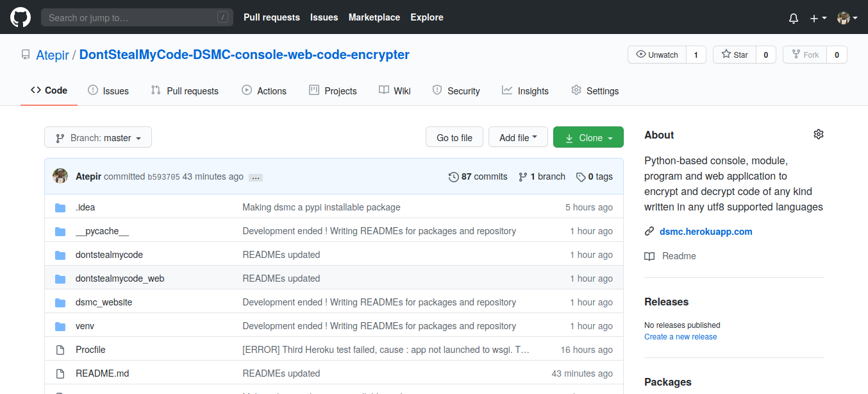868x394 pixels.
Task: Open the Insights tab
Action: pos(525,90)
